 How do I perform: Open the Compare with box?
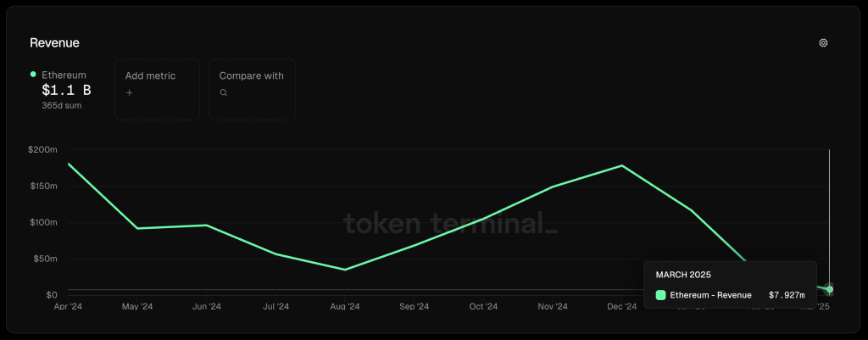[252, 89]
